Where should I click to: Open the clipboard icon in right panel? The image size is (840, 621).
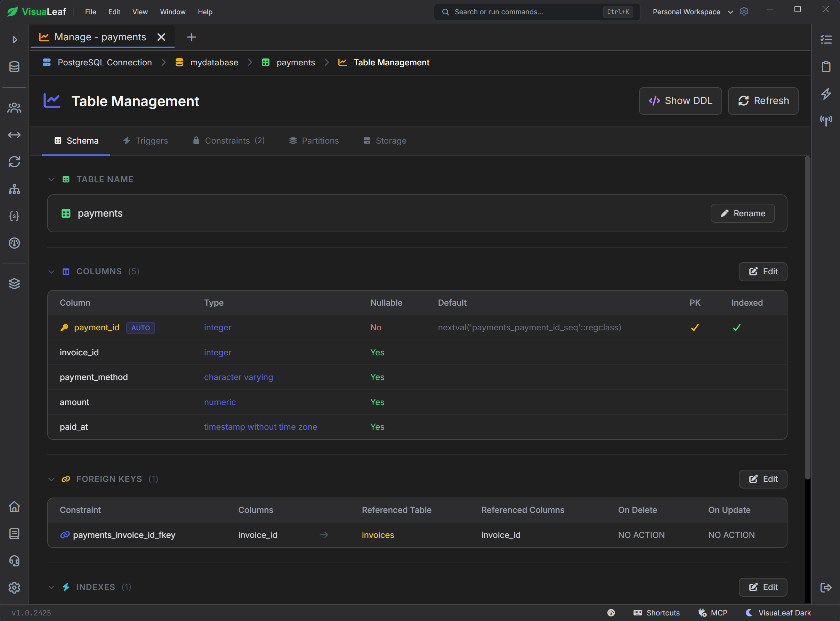(x=826, y=66)
